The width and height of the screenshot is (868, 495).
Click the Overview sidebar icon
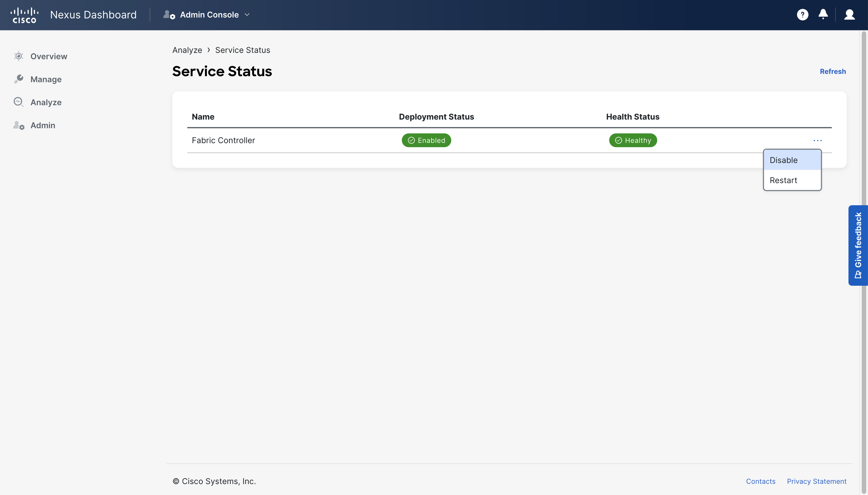(x=19, y=56)
